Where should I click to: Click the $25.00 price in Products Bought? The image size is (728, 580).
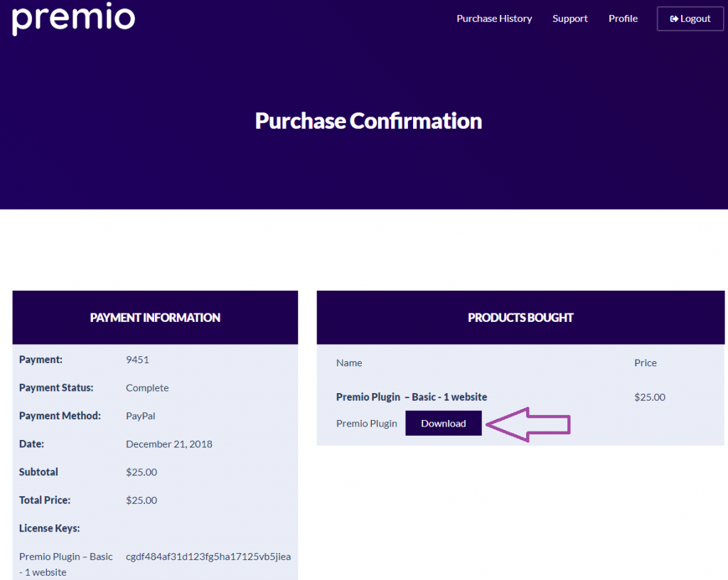649,397
